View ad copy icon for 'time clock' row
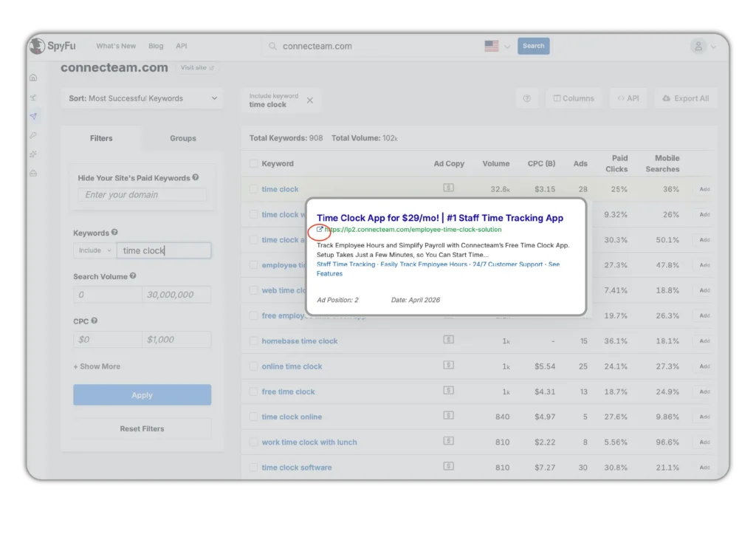The image size is (756, 534). coord(448,188)
